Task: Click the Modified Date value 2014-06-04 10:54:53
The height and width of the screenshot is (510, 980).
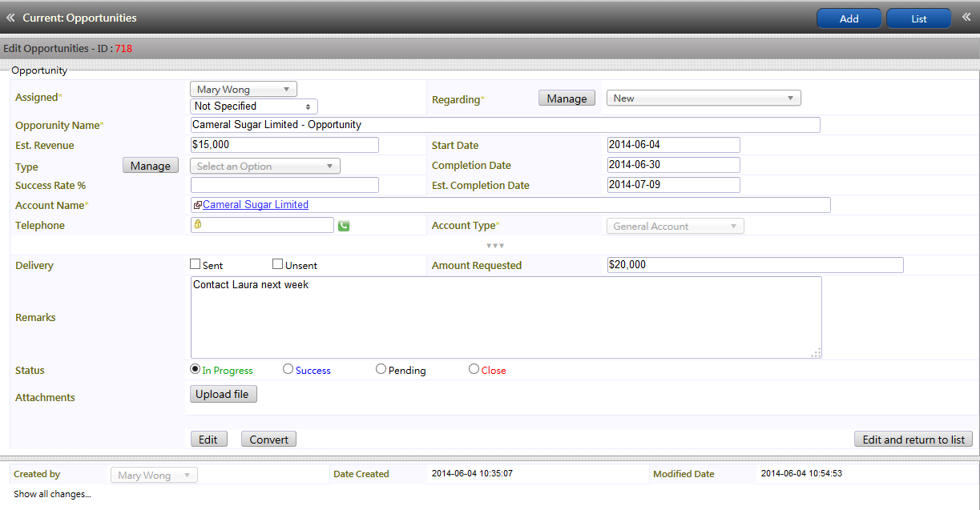Action: [x=801, y=474]
